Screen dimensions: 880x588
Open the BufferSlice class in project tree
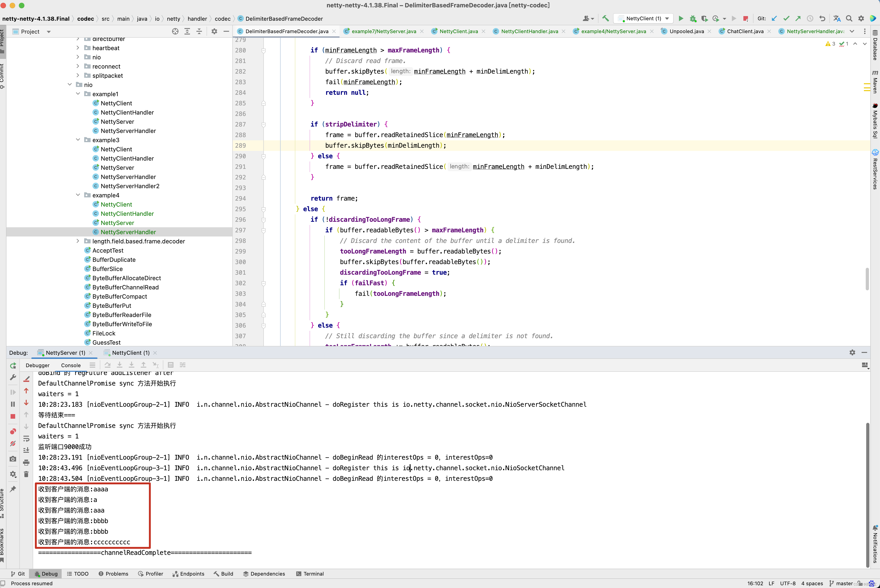pos(107,269)
